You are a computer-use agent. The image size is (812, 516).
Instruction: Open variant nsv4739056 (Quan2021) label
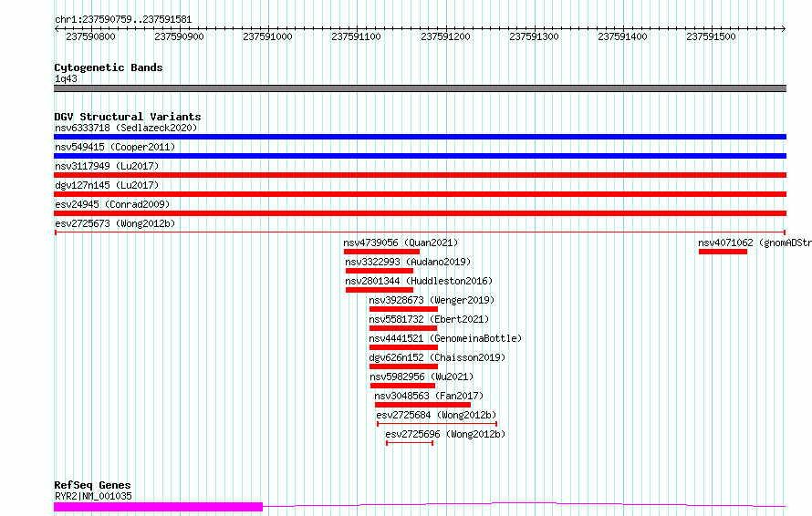point(401,243)
